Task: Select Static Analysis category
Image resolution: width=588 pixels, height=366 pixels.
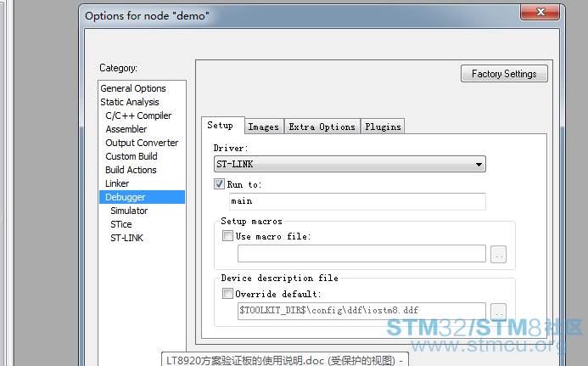Action: point(130,102)
